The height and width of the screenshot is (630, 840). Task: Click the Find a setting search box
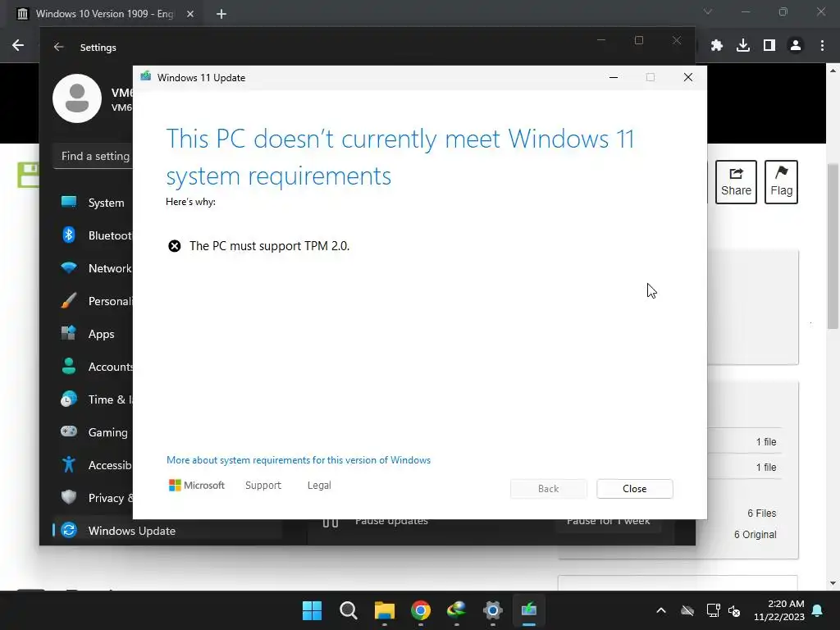tap(94, 156)
